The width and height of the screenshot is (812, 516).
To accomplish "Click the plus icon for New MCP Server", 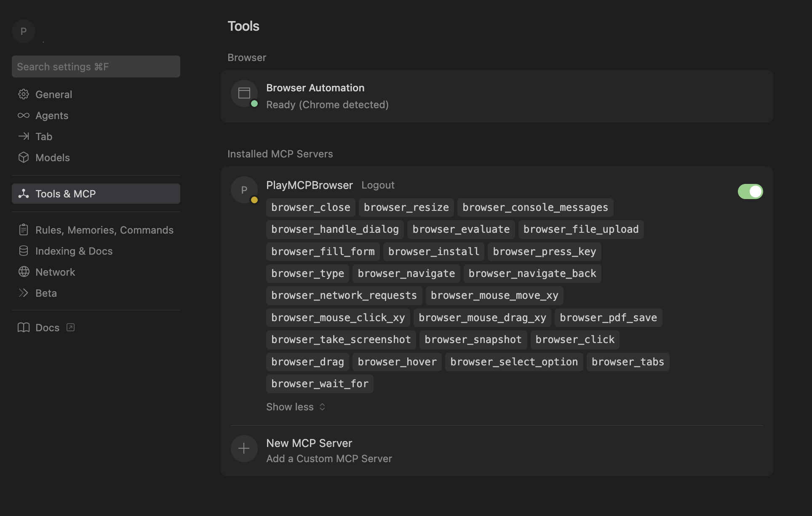I will [244, 449].
